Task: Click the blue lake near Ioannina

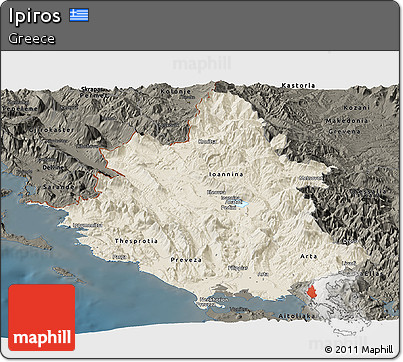Action: point(242,204)
